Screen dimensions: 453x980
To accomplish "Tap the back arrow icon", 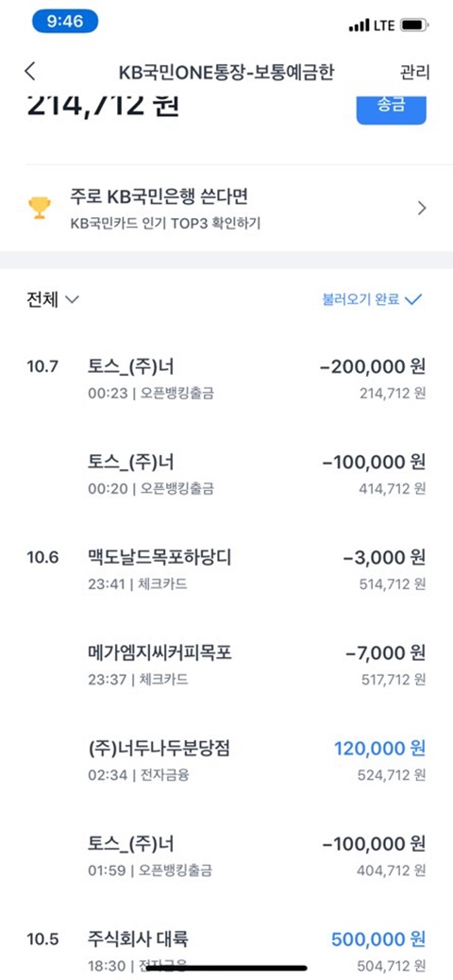I will click(x=30, y=71).
